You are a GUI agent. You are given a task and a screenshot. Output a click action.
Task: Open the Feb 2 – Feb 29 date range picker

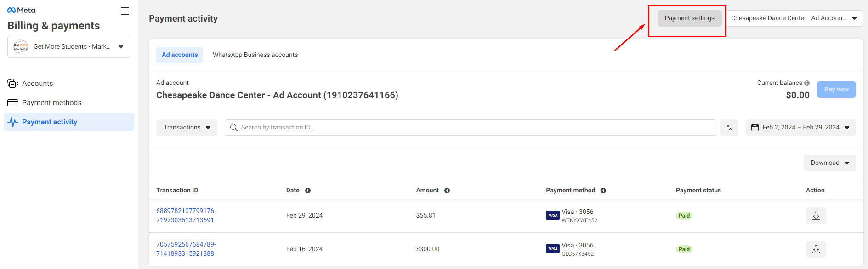(801, 128)
